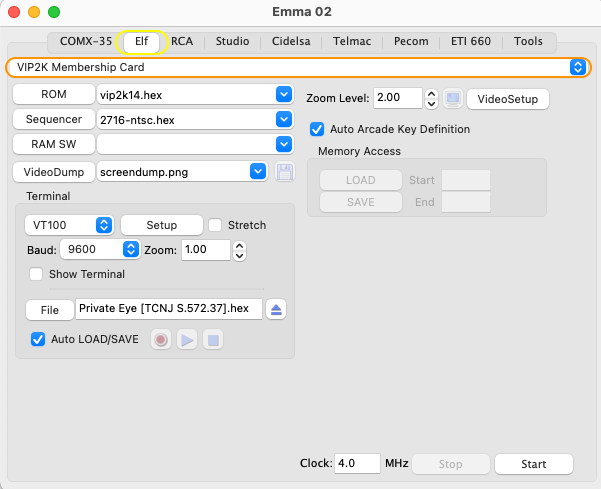
Task: Expand the vip2k14.hex ROM dropdown
Action: (284, 94)
